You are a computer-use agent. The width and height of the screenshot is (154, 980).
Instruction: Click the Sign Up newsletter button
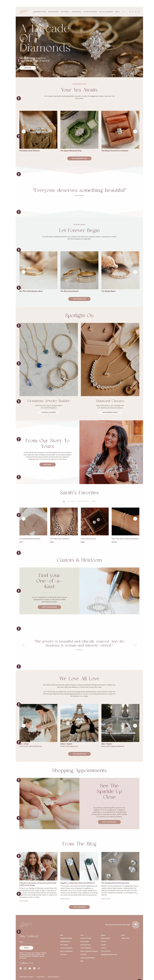(x=26, y=948)
